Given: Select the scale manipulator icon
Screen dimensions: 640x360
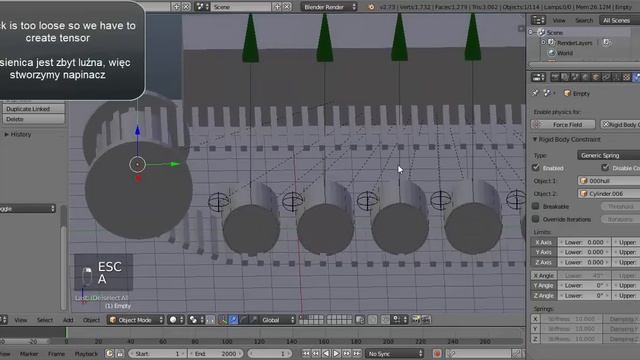Looking at the screenshot, I should click(253, 320).
